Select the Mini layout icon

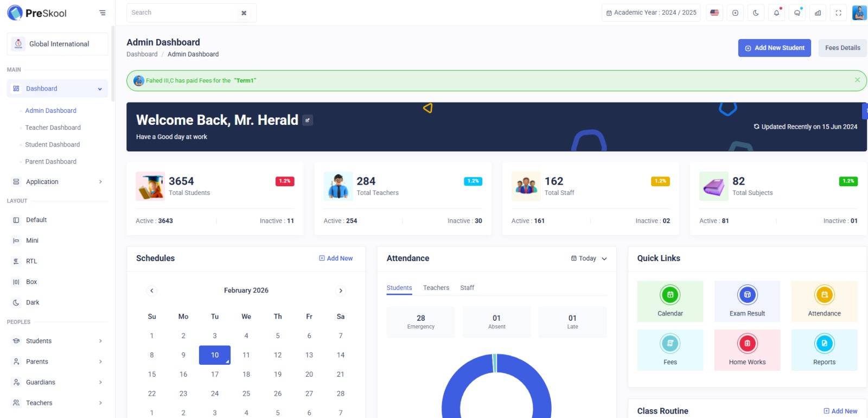[x=16, y=240]
